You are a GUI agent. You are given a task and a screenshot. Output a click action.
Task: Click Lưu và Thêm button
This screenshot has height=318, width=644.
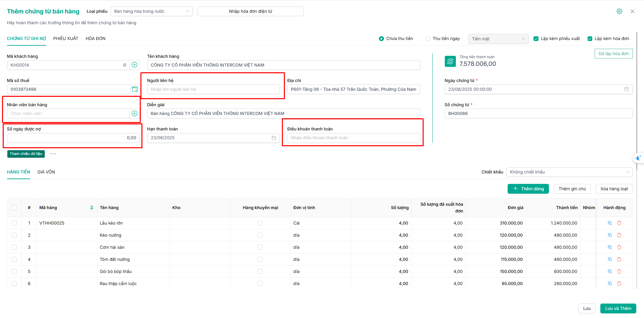click(x=618, y=309)
